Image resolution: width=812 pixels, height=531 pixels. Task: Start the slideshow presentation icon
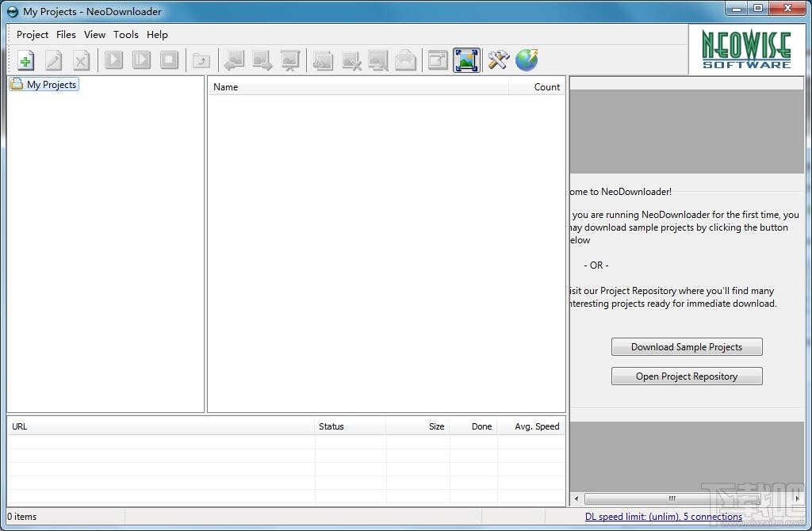[290, 60]
